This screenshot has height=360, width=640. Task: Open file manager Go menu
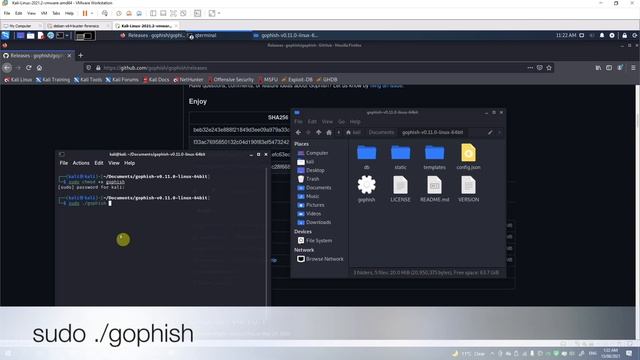tap(341, 122)
